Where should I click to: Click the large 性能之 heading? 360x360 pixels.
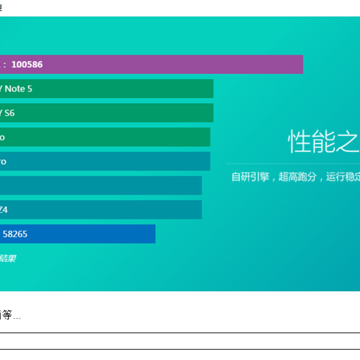(x=324, y=141)
